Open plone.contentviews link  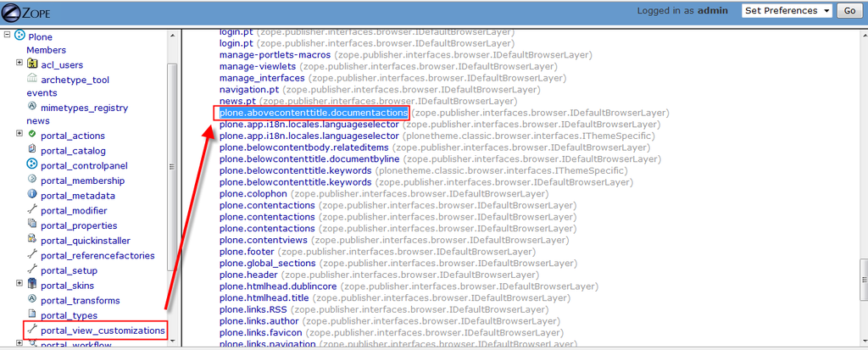click(x=263, y=241)
